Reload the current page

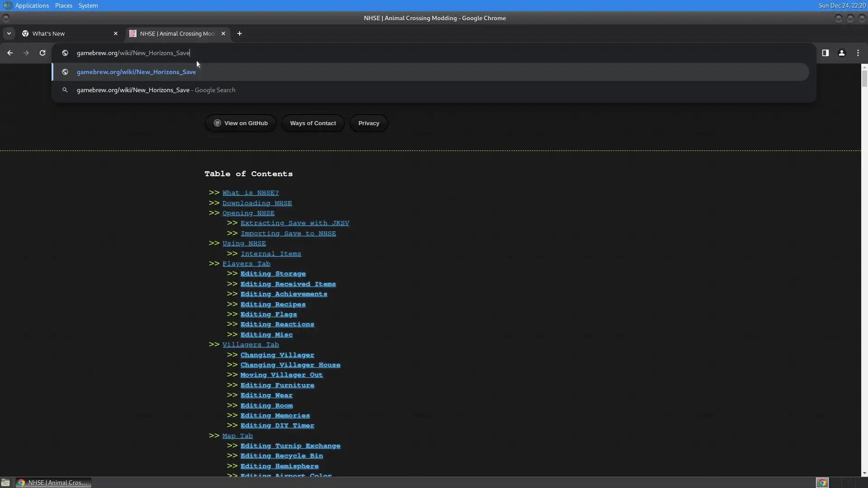coord(42,53)
